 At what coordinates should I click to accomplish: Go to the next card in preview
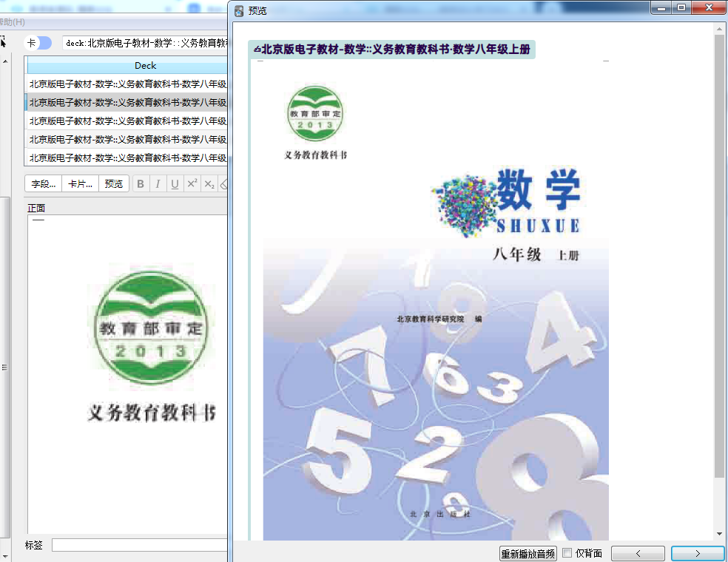point(698,553)
